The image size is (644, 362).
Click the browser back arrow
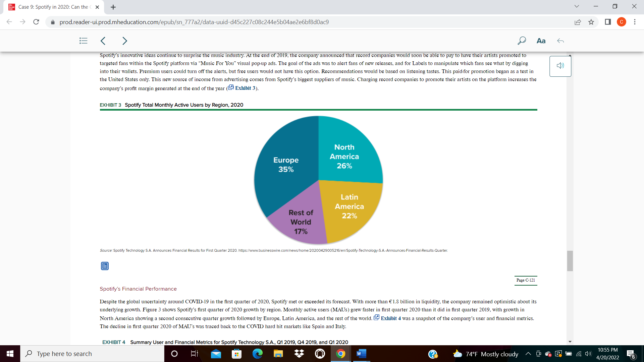[x=9, y=22]
